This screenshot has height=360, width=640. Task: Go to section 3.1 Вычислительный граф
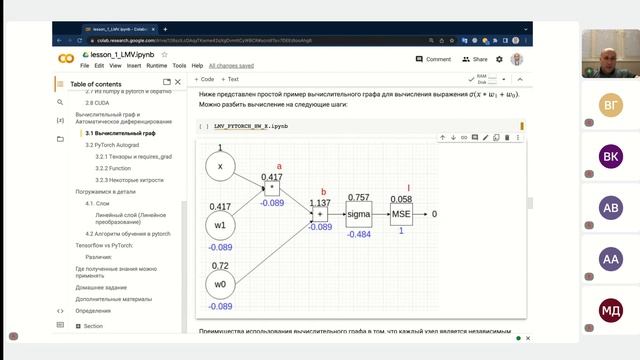120,133
